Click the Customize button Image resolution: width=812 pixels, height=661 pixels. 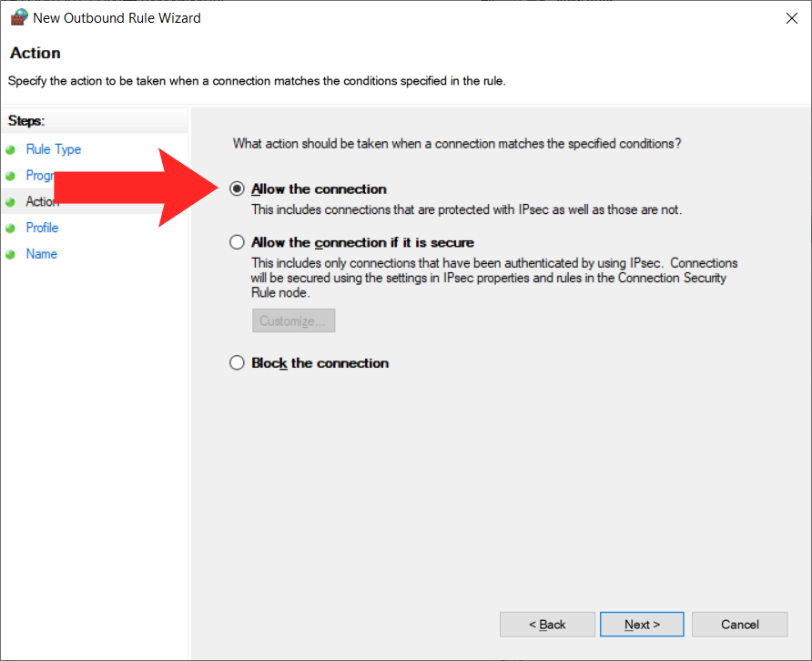[293, 321]
